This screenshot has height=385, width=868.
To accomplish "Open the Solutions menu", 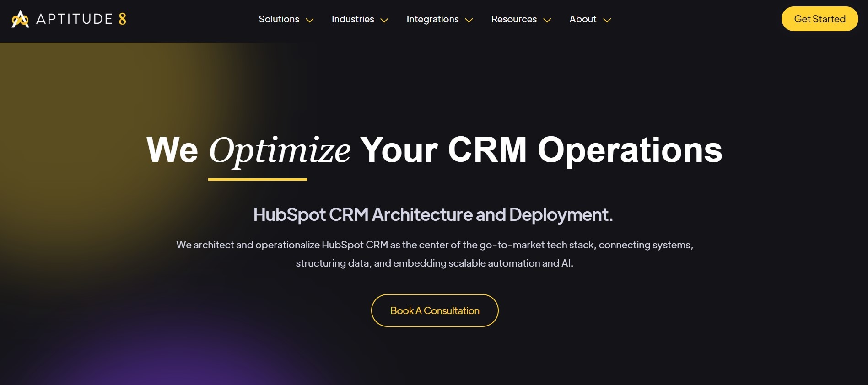I will 279,19.
